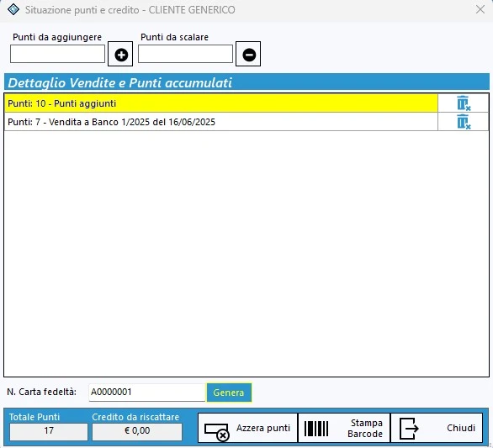
Task: Delete the 'Punti aggiunti' row with trash icon
Action: 464,103
